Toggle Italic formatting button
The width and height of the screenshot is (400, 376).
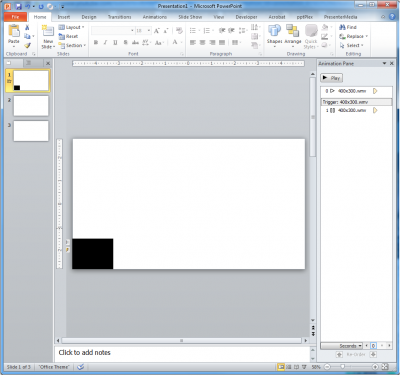coord(105,42)
